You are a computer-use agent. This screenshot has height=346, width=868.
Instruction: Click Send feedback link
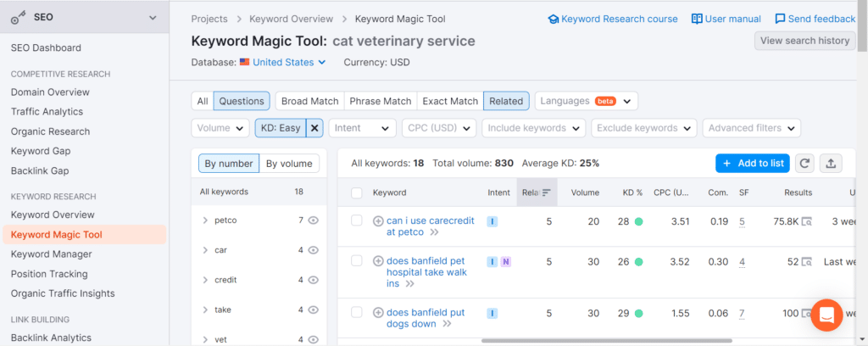[x=821, y=19]
